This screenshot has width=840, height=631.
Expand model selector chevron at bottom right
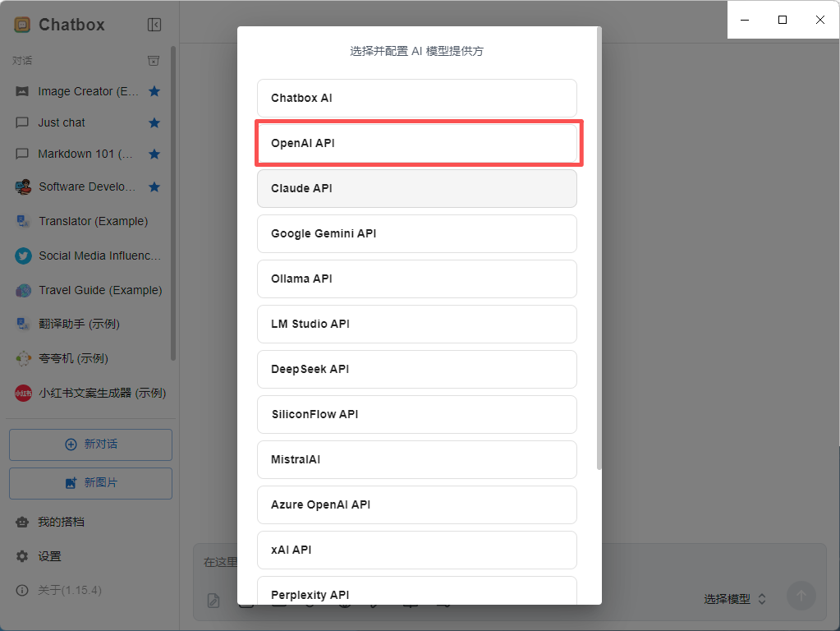760,598
